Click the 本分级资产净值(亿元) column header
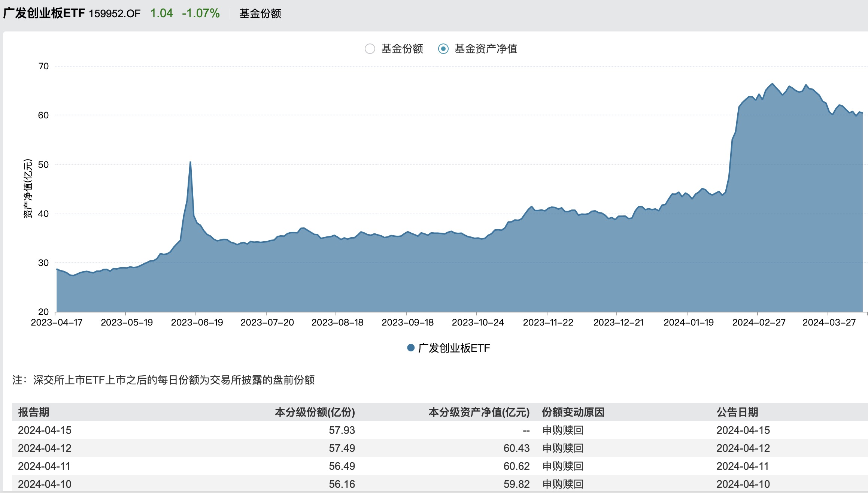The image size is (868, 493). pos(479,412)
